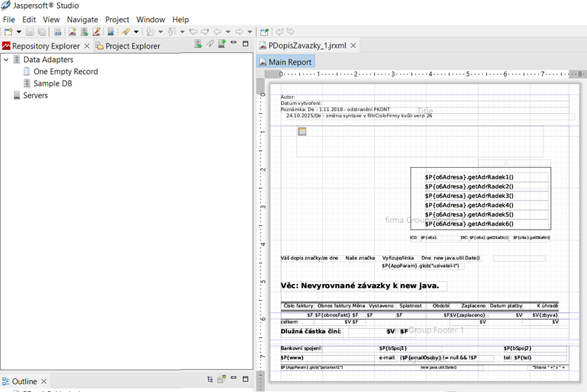Minimize the Repository Explorer panel
This screenshot has height=392, width=587.
tap(234, 43)
